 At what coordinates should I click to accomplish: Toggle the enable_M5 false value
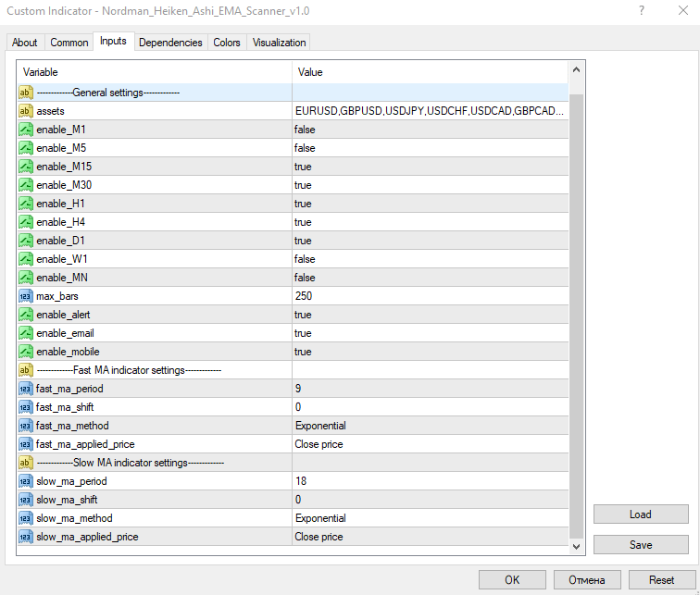[x=431, y=148]
